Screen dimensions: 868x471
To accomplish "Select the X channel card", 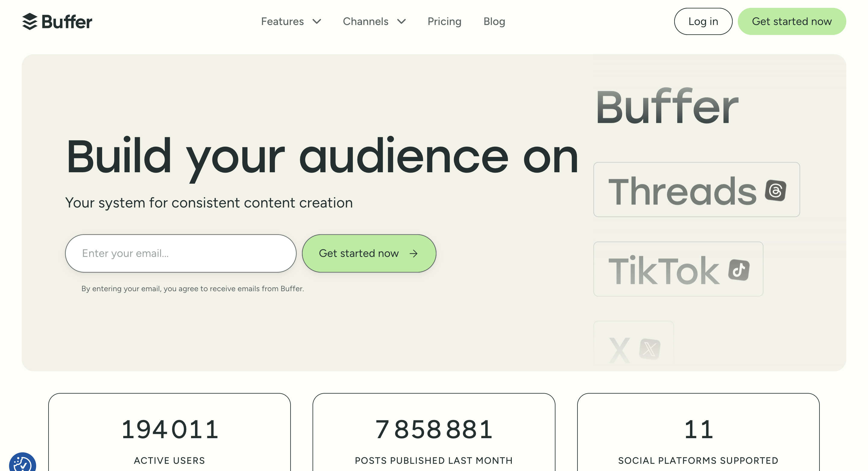I will pos(634,346).
